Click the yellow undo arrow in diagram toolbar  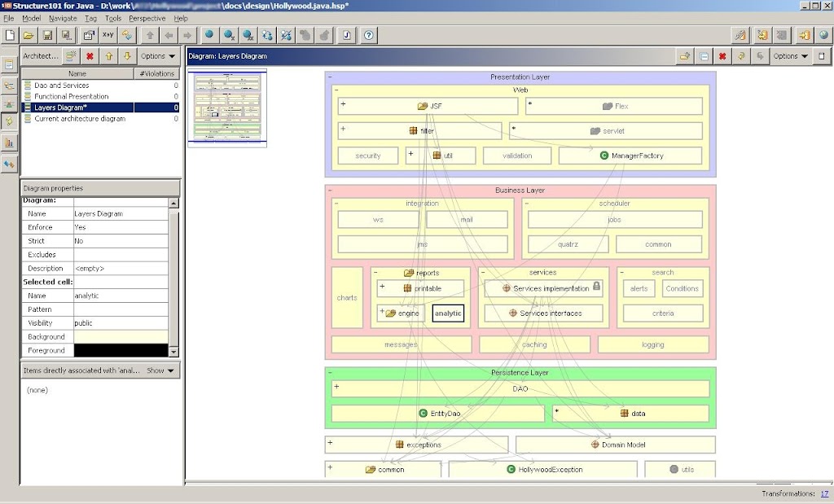[x=741, y=56]
